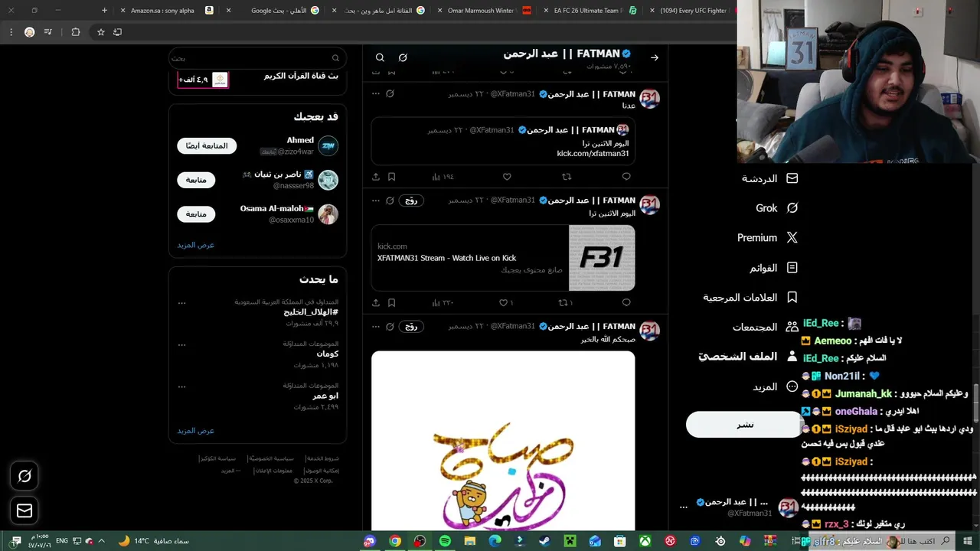
Task: Switch to the Every UFC Fighter tab
Action: (x=691, y=11)
